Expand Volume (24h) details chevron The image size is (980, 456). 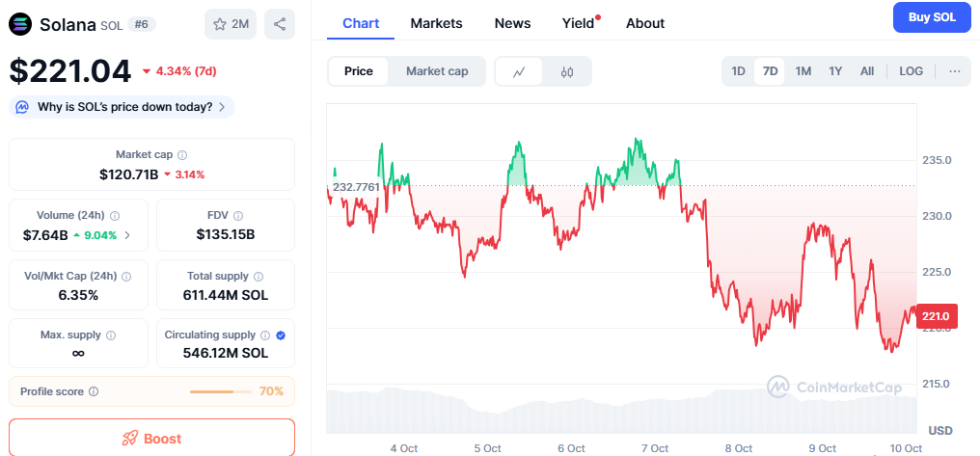[x=128, y=234]
